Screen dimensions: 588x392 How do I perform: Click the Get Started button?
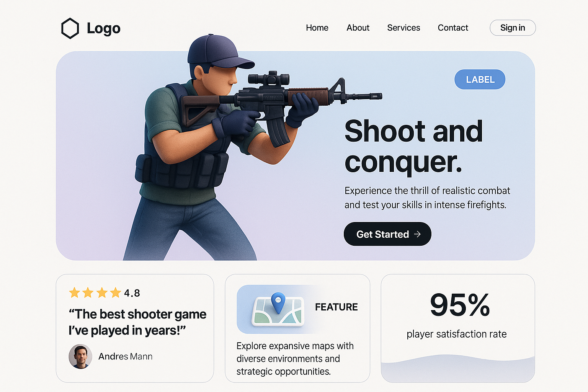coord(387,234)
